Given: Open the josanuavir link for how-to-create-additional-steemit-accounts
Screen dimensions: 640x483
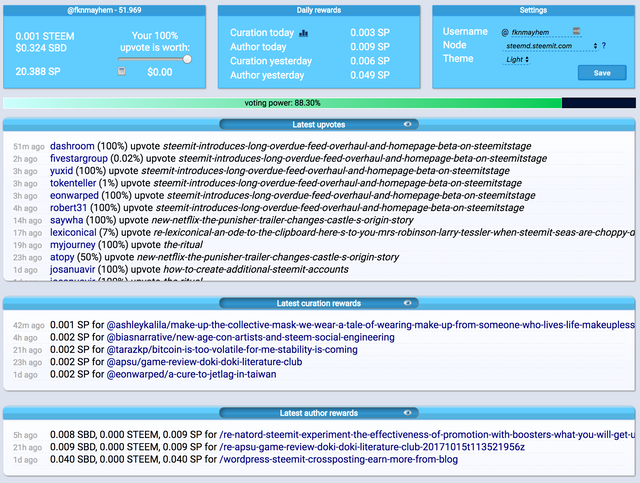Looking at the screenshot, I should click(72, 269).
